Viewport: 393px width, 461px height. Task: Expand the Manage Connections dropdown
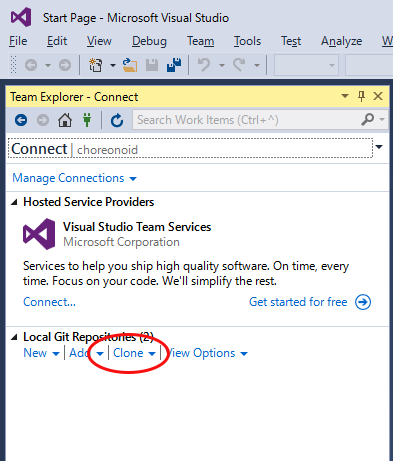74,178
